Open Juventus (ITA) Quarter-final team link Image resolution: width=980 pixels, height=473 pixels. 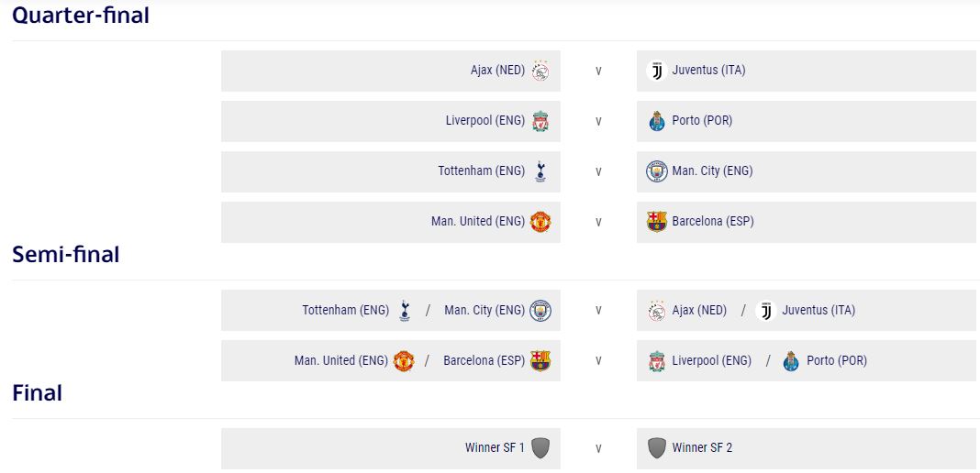(708, 71)
